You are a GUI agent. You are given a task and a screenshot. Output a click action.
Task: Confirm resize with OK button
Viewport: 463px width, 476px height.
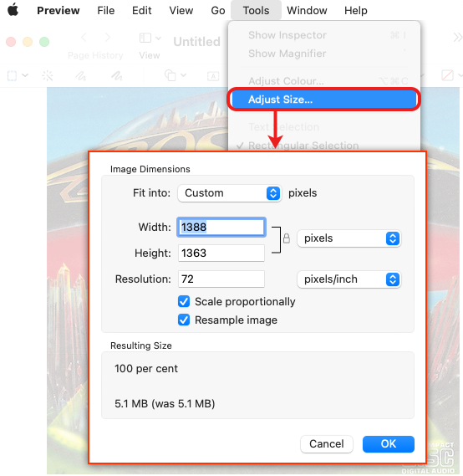pyautogui.click(x=389, y=444)
